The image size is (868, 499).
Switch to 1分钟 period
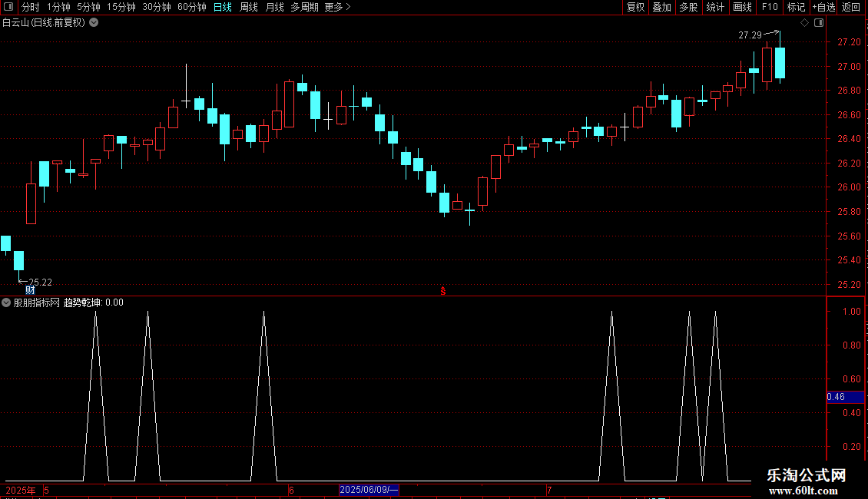(58, 7)
